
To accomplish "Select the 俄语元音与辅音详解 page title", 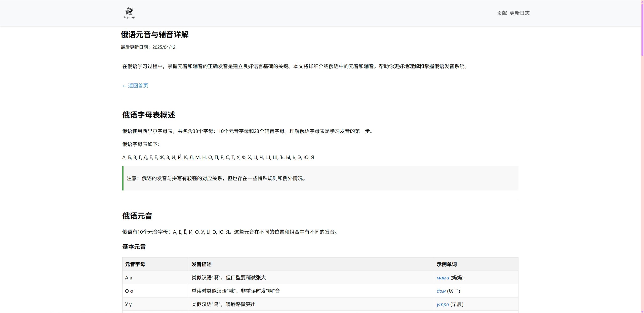I will click(154, 35).
